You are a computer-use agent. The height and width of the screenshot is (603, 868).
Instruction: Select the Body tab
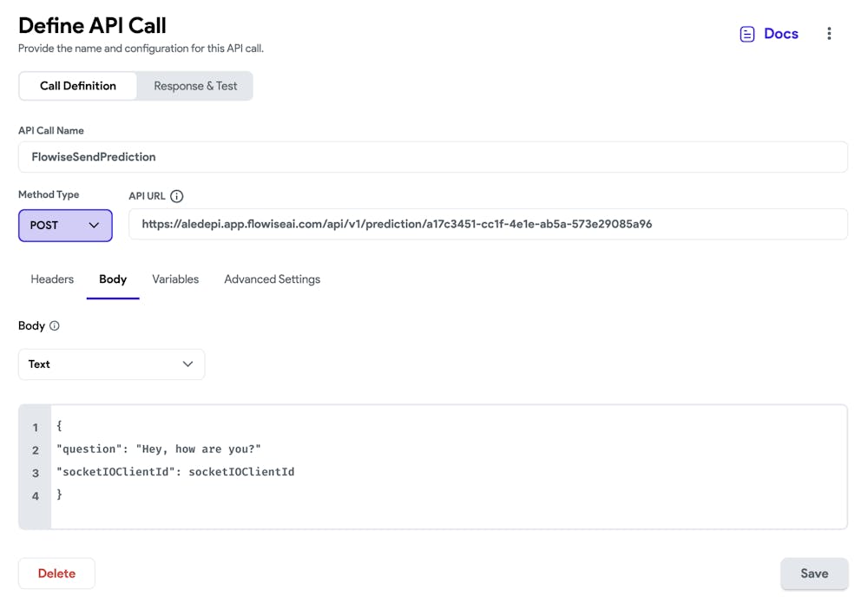(113, 279)
